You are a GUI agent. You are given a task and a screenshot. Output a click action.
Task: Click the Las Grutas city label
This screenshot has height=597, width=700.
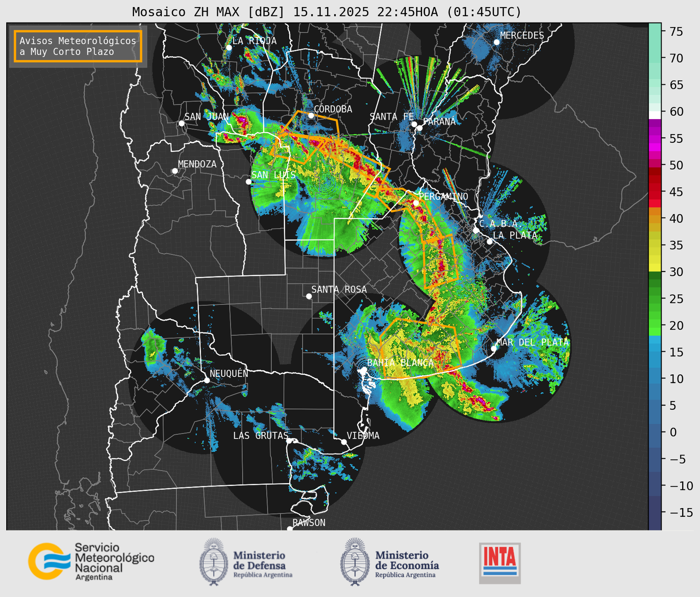coord(261,436)
